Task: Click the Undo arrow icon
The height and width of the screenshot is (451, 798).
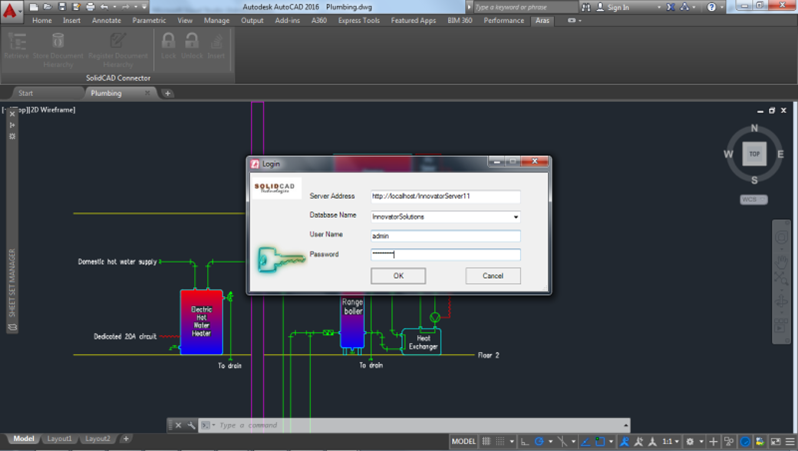Action: [104, 7]
